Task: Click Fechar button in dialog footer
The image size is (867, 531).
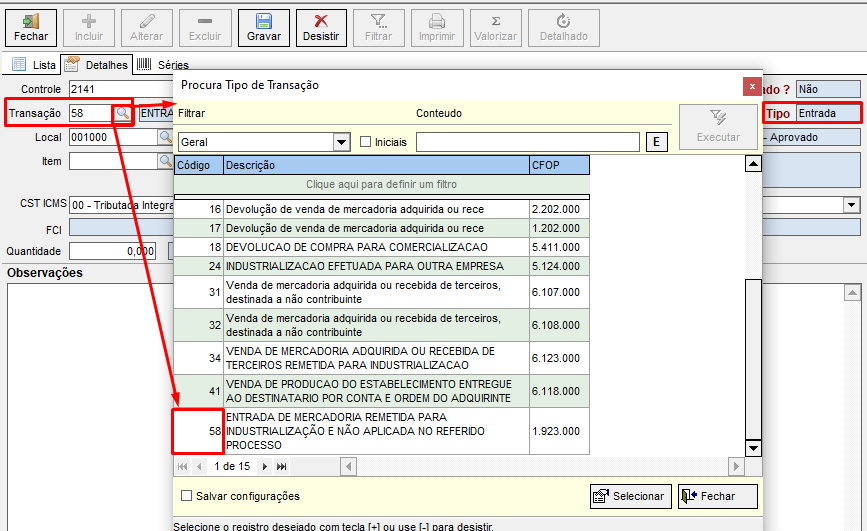Action: [x=717, y=496]
